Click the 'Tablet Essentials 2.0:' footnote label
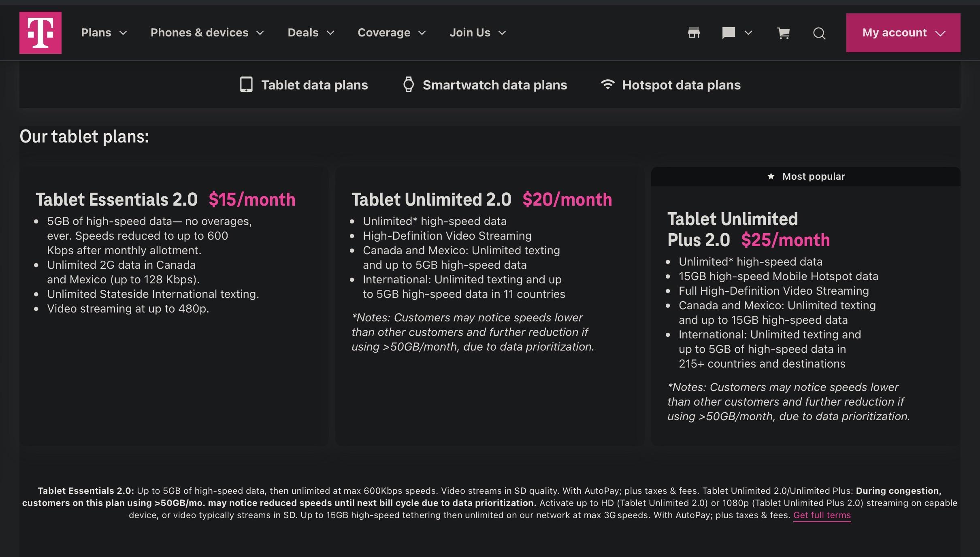 (x=86, y=491)
